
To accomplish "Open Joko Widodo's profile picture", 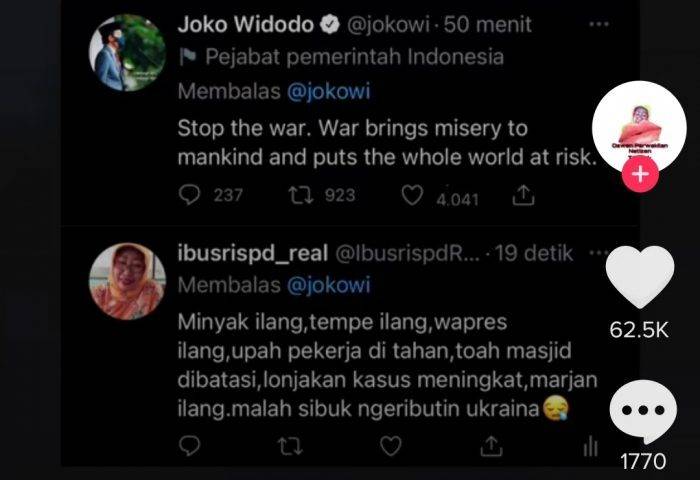I will (x=127, y=52).
